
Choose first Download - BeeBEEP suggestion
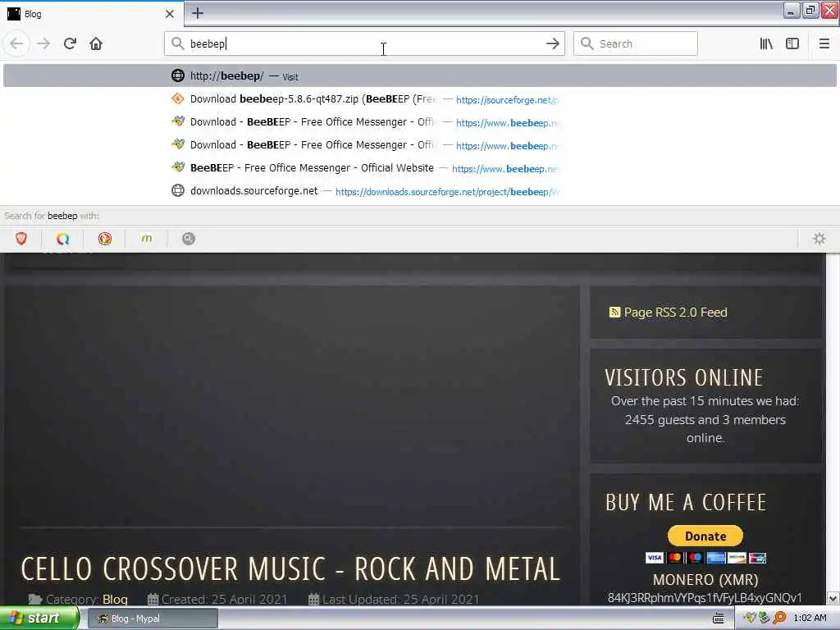420,122
